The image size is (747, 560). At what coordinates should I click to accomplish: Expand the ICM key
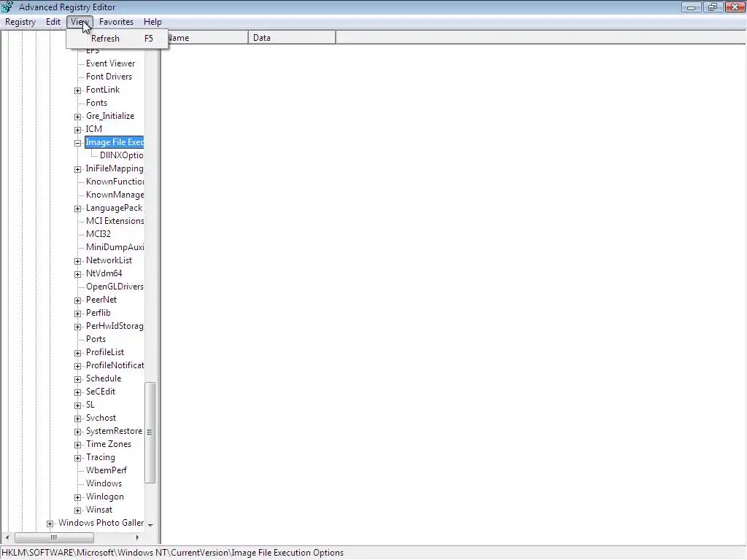(77, 130)
